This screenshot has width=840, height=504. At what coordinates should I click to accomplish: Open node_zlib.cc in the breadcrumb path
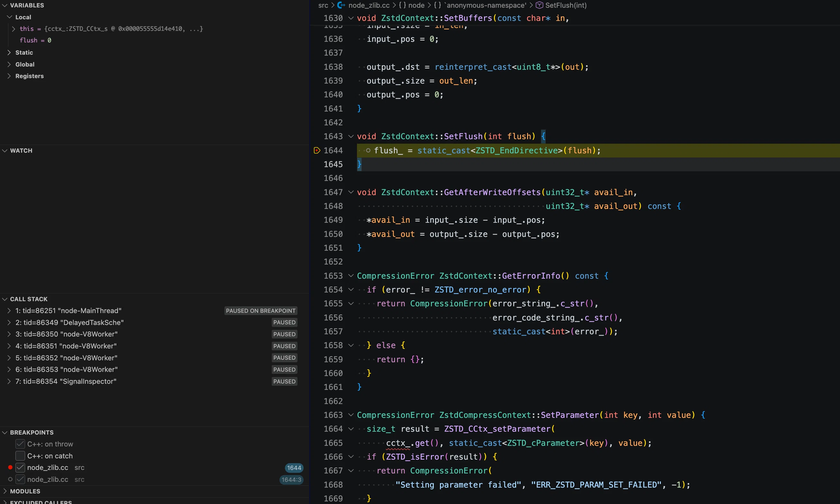369,5
